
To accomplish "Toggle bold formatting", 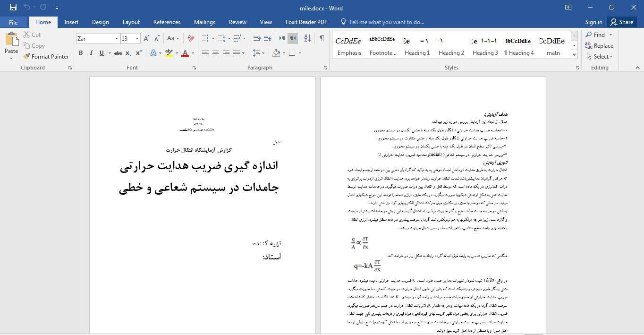I will click(81, 53).
